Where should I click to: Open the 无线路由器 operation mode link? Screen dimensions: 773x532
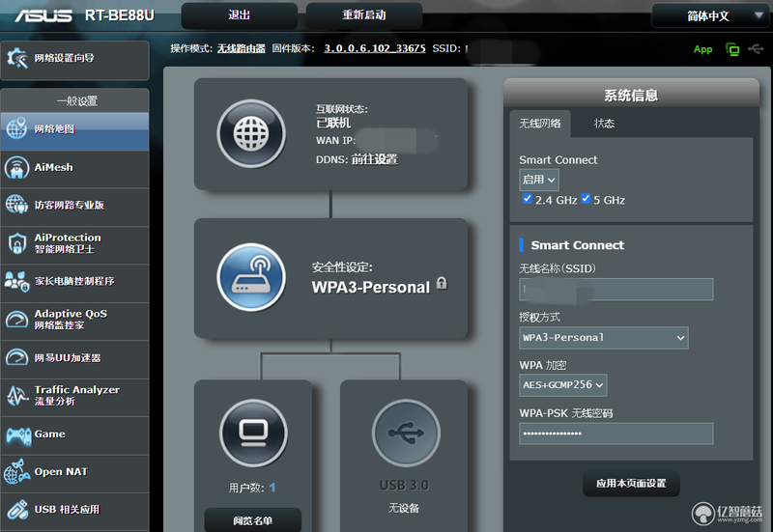pos(241,48)
